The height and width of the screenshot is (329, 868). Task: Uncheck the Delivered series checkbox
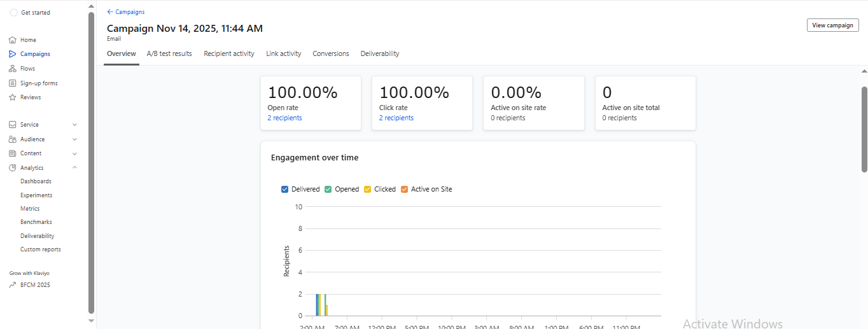point(285,189)
